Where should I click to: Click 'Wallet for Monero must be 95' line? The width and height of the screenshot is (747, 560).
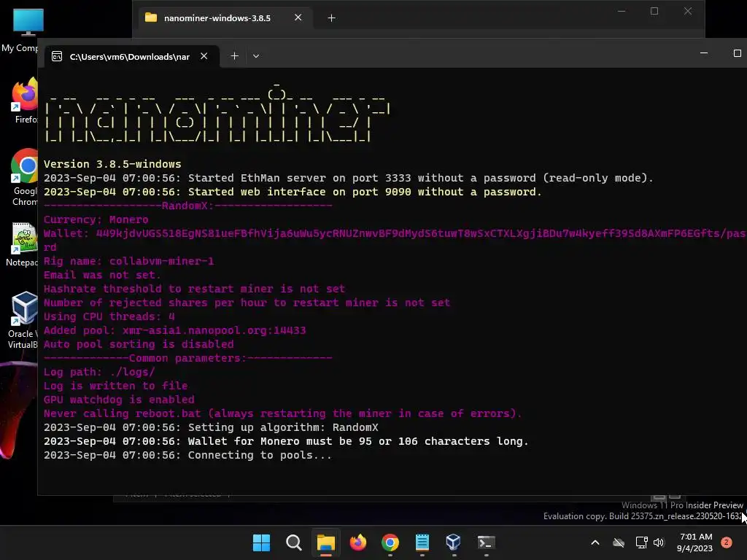(x=286, y=441)
